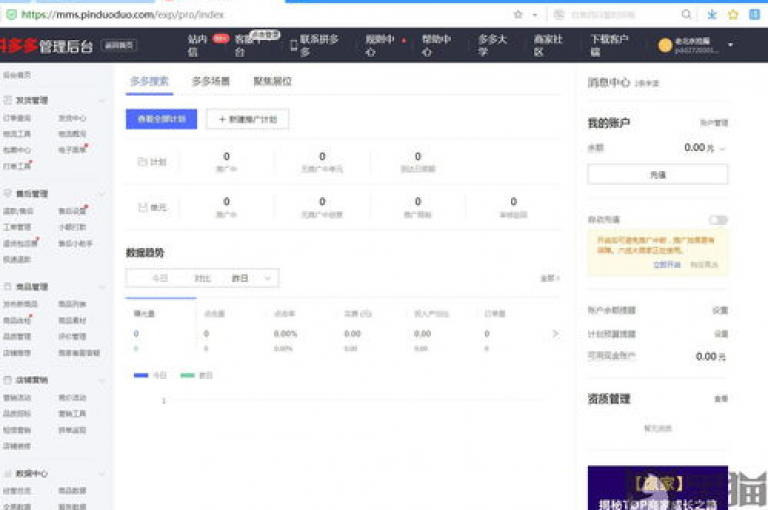768x510 pixels.
Task: Open 规则中心 in top navigation
Action: point(380,45)
